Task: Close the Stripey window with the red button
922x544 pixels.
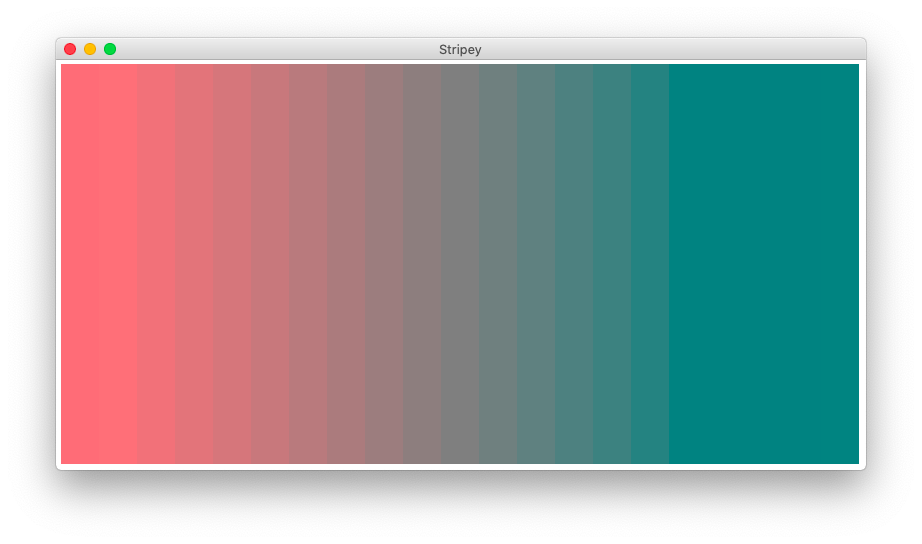Action: coord(70,49)
